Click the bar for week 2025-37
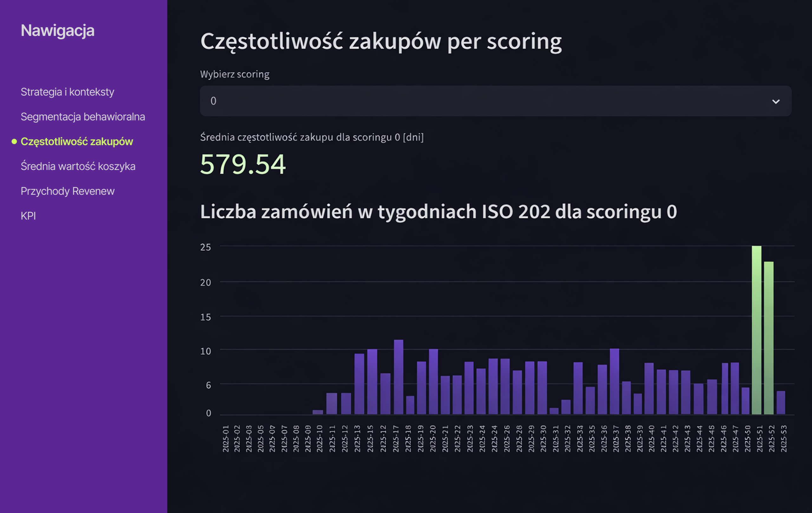The width and height of the screenshot is (812, 513). click(x=614, y=381)
